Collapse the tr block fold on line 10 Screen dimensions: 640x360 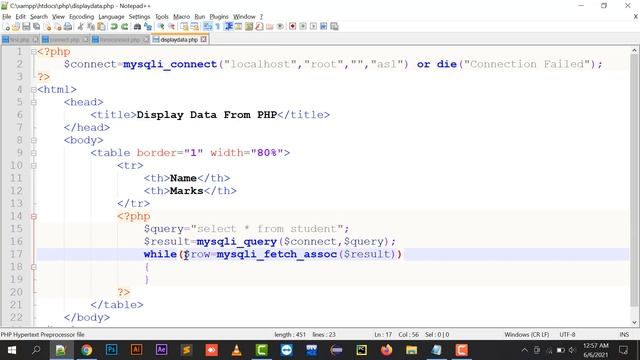coord(34,165)
